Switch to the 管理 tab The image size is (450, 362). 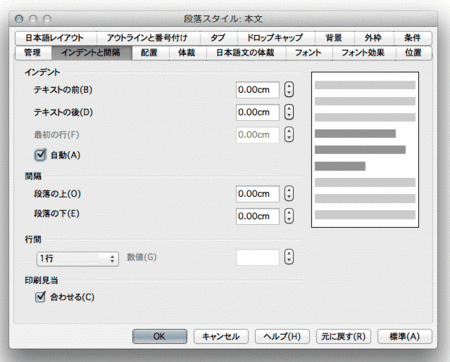(33, 53)
